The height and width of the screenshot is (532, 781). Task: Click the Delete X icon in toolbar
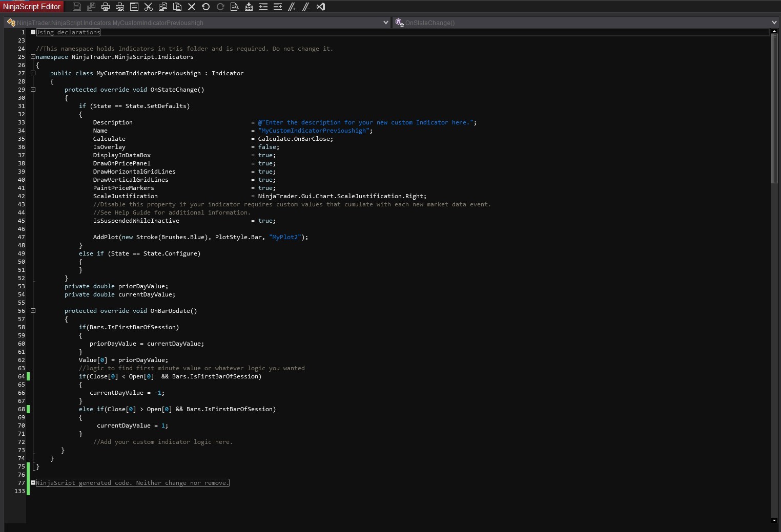coord(192,7)
